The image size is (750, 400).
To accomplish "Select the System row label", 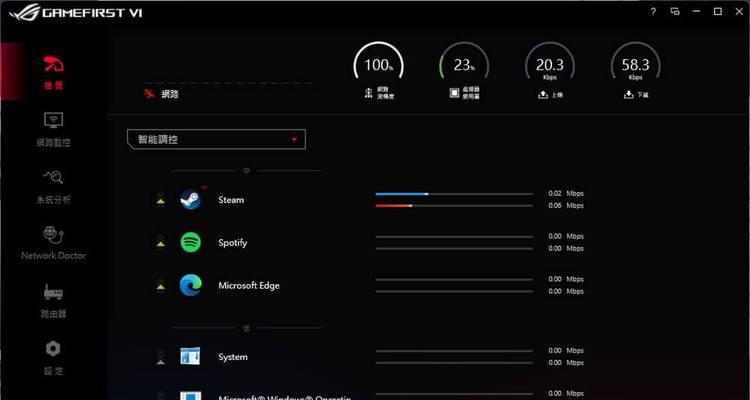I will 232,357.
